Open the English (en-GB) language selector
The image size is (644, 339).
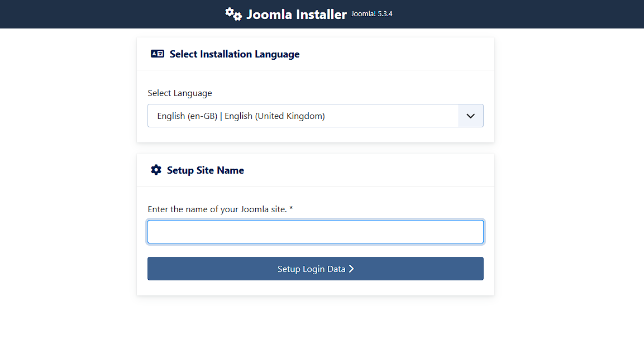point(316,116)
